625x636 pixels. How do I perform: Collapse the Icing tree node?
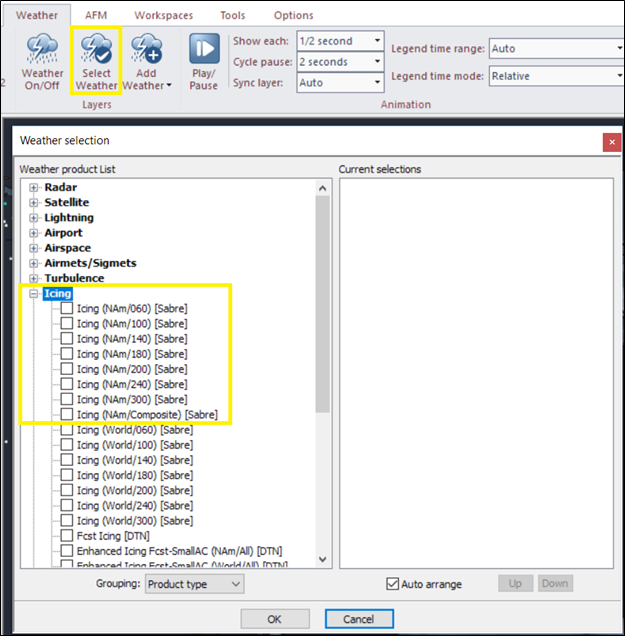35,294
